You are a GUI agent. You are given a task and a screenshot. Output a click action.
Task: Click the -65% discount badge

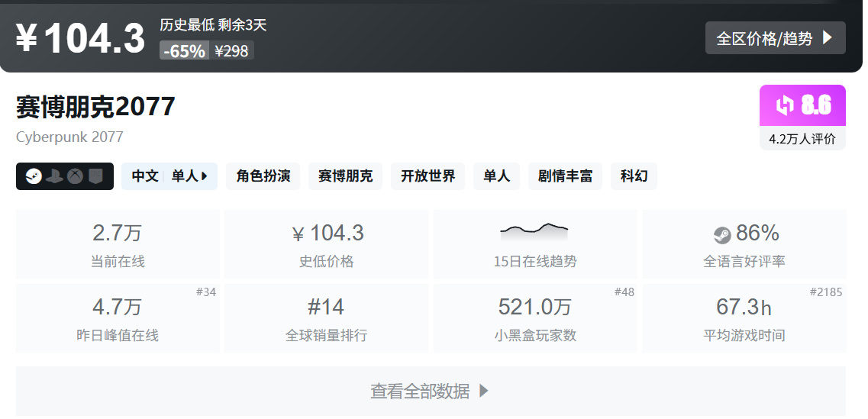tap(184, 50)
